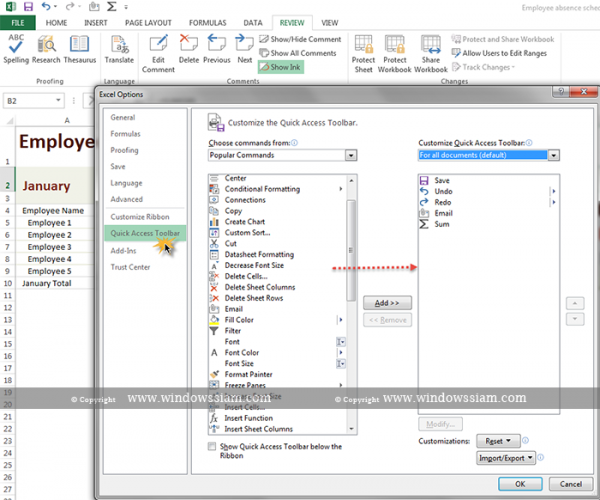This screenshot has width=600, height=500.
Task: Select Customize Ribbon in the options sidebar
Action: pos(140,217)
